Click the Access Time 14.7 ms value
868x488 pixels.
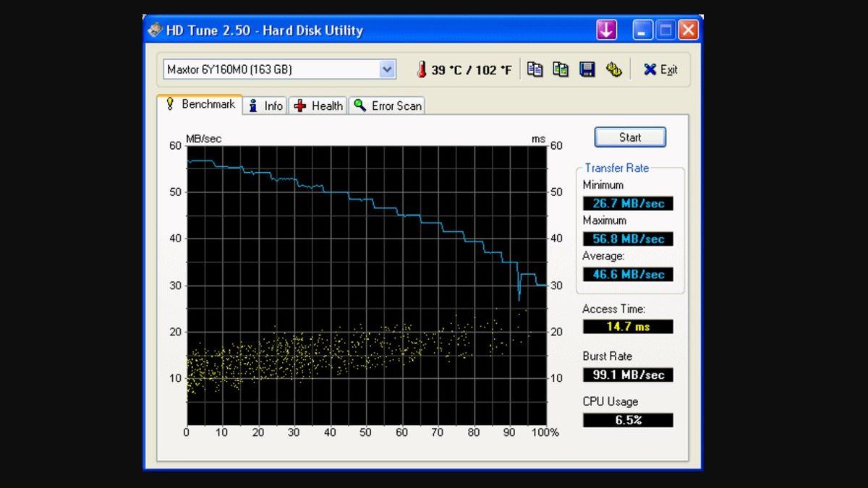[x=628, y=327]
